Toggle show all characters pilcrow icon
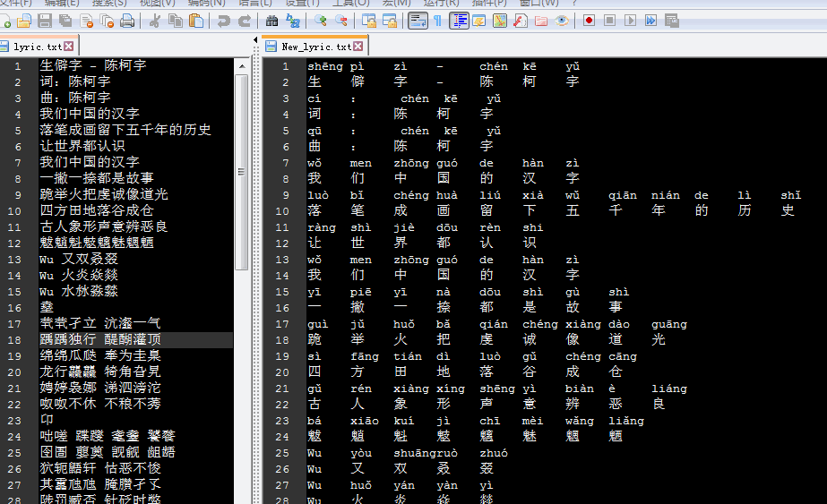The height and width of the screenshot is (504, 827). tap(438, 21)
